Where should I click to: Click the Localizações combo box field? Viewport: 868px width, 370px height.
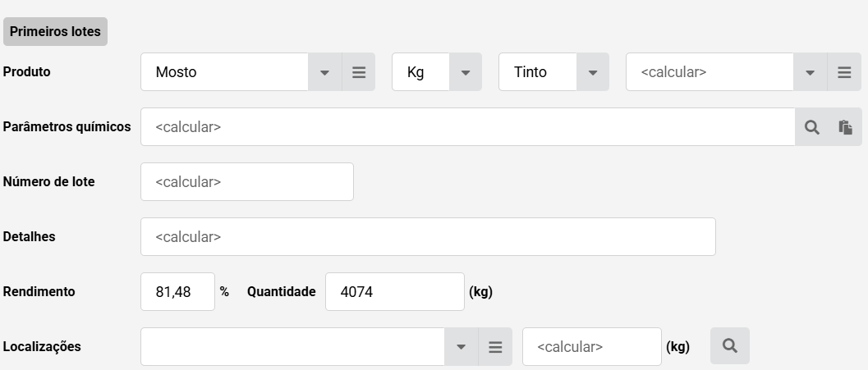292,347
